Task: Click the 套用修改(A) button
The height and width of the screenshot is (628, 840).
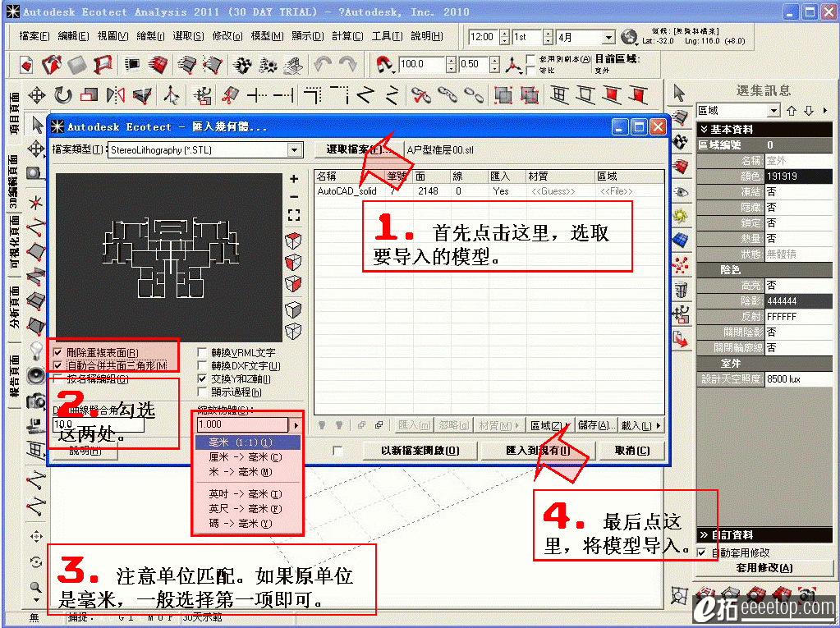Action: click(x=764, y=568)
